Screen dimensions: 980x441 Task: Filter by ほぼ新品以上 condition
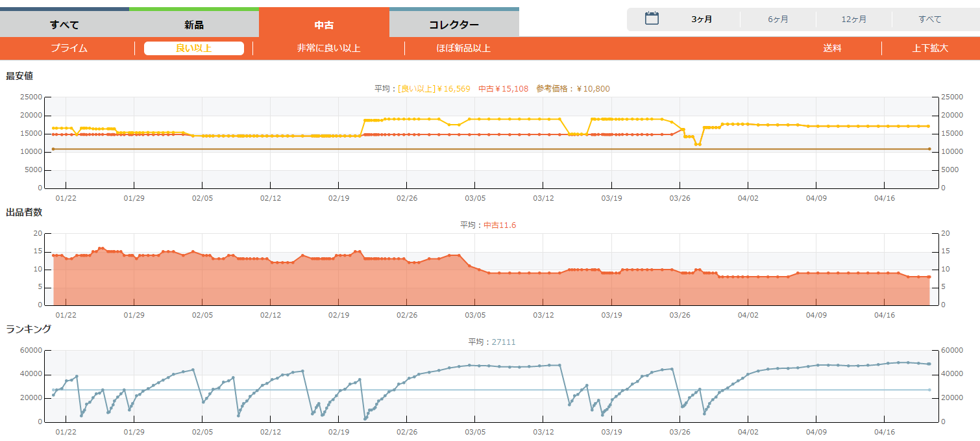463,48
